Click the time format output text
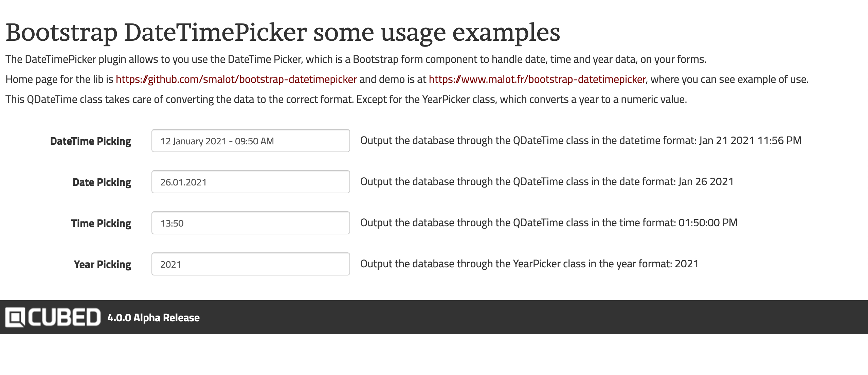This screenshot has height=375, width=868. pos(549,223)
